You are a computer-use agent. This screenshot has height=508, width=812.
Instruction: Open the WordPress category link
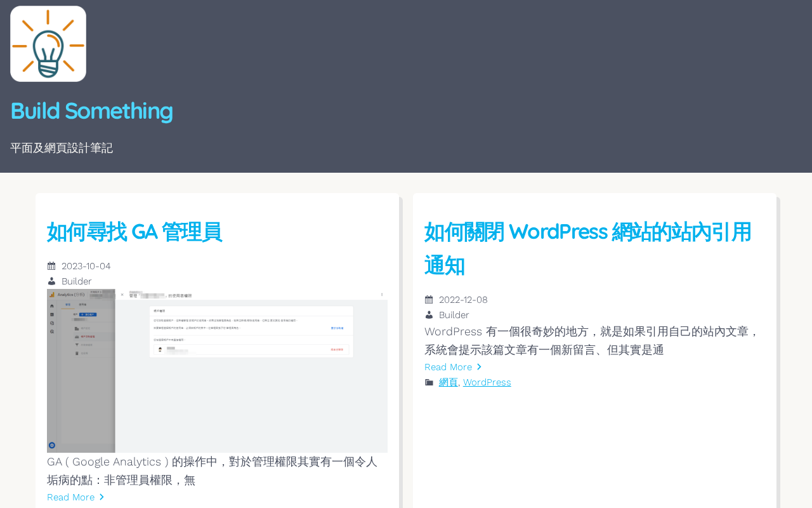487,382
